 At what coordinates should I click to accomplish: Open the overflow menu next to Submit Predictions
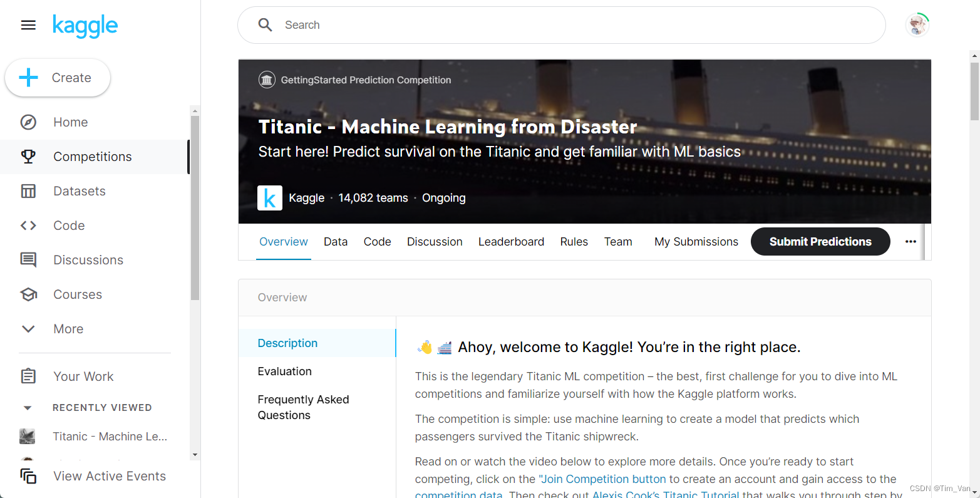click(x=910, y=241)
